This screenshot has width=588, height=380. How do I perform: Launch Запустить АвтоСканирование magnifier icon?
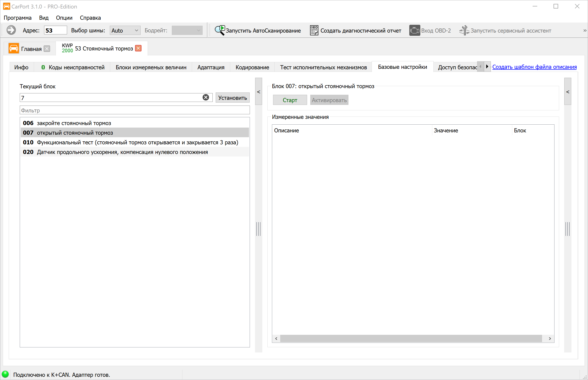[x=220, y=30]
